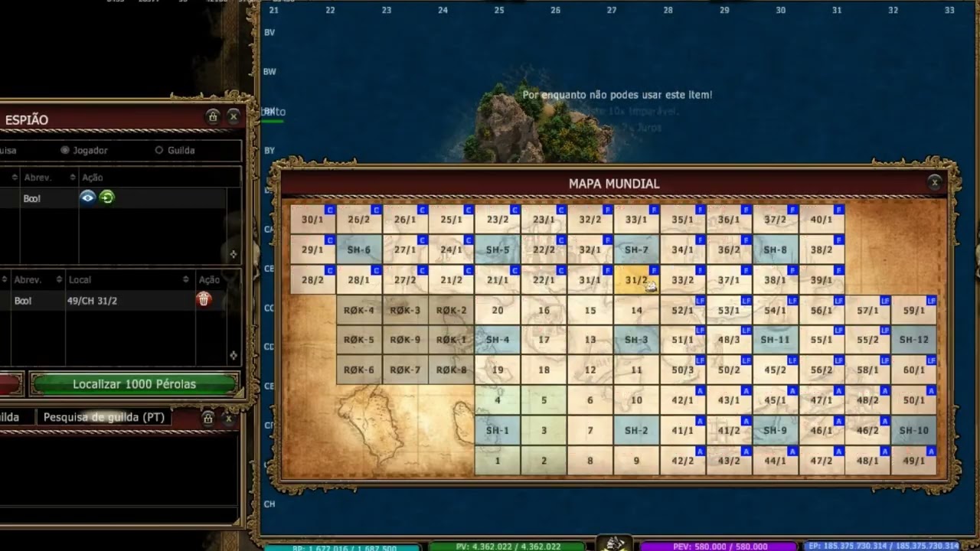
Task: Select raid map RØK-4
Action: (x=359, y=310)
